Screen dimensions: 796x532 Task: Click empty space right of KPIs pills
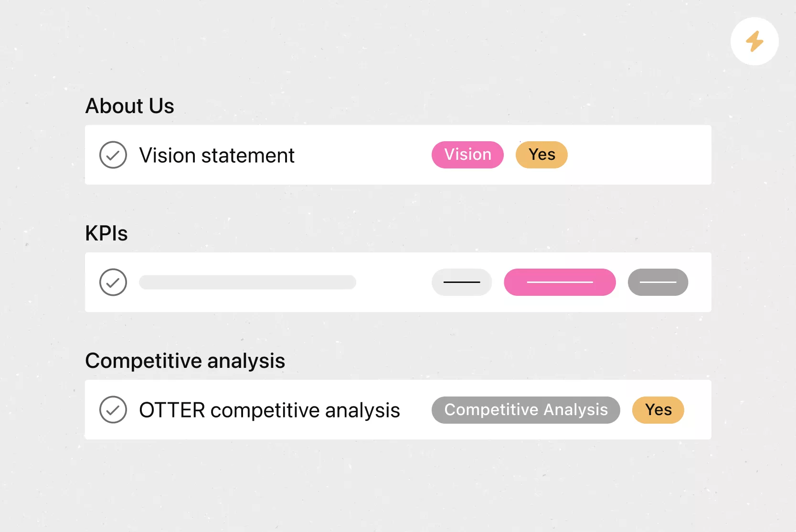(700, 282)
